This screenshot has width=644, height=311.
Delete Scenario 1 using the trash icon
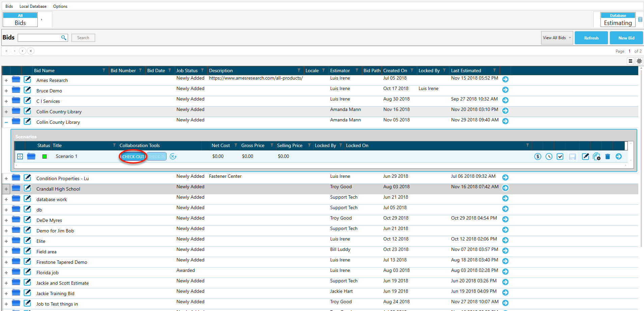click(x=608, y=157)
